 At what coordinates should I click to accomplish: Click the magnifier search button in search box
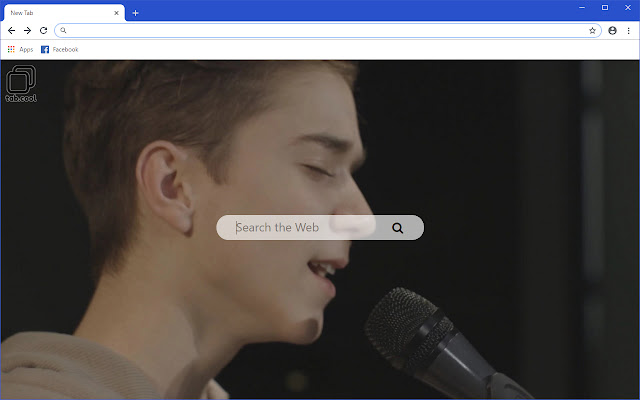pyautogui.click(x=398, y=228)
